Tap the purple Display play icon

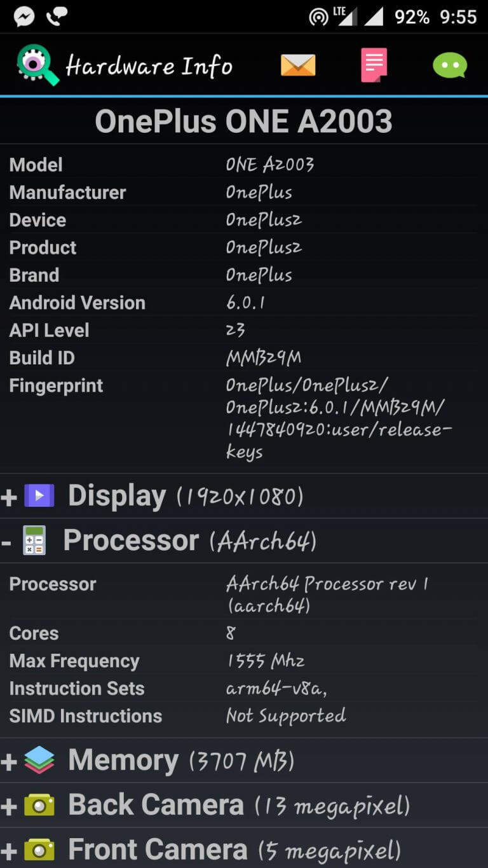click(39, 495)
